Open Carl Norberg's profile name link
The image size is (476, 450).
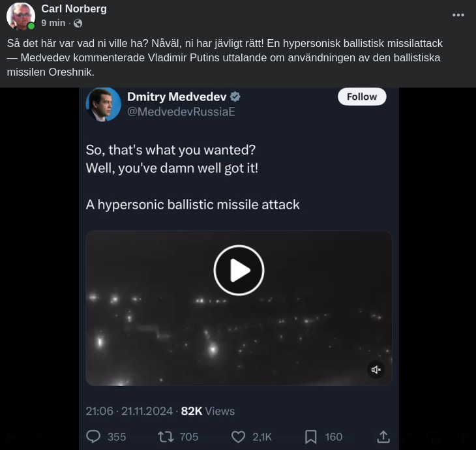[74, 8]
